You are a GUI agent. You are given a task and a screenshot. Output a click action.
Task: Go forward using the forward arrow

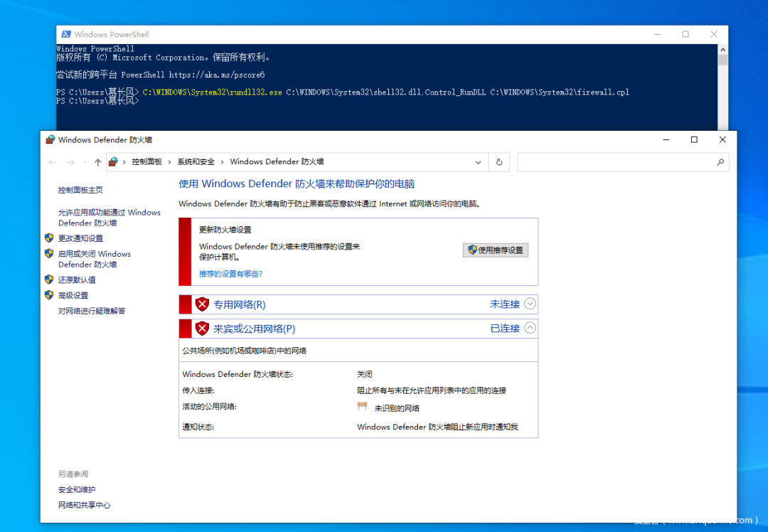tap(70, 162)
